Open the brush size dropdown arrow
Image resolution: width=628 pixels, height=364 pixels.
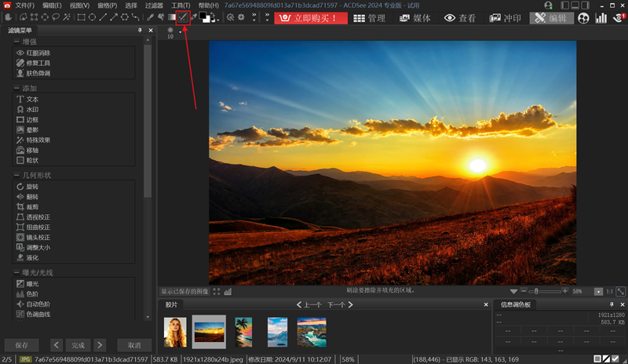pos(180,31)
